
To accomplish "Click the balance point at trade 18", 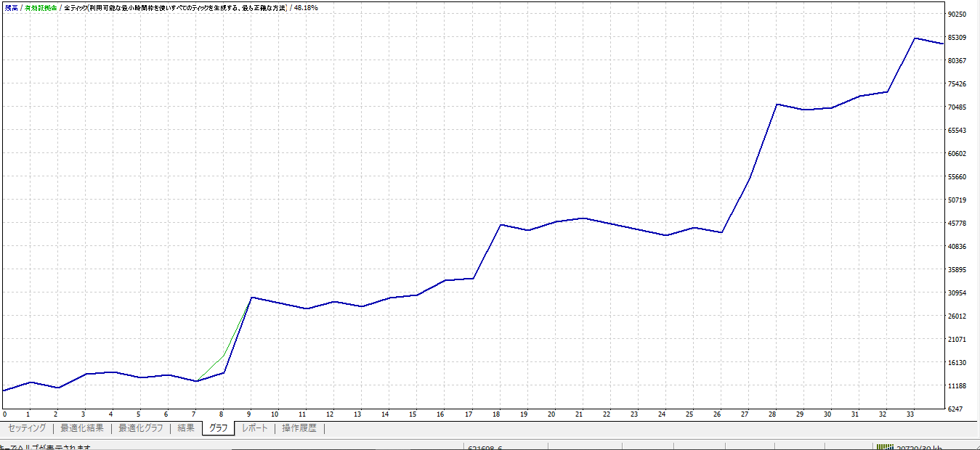I will point(501,225).
